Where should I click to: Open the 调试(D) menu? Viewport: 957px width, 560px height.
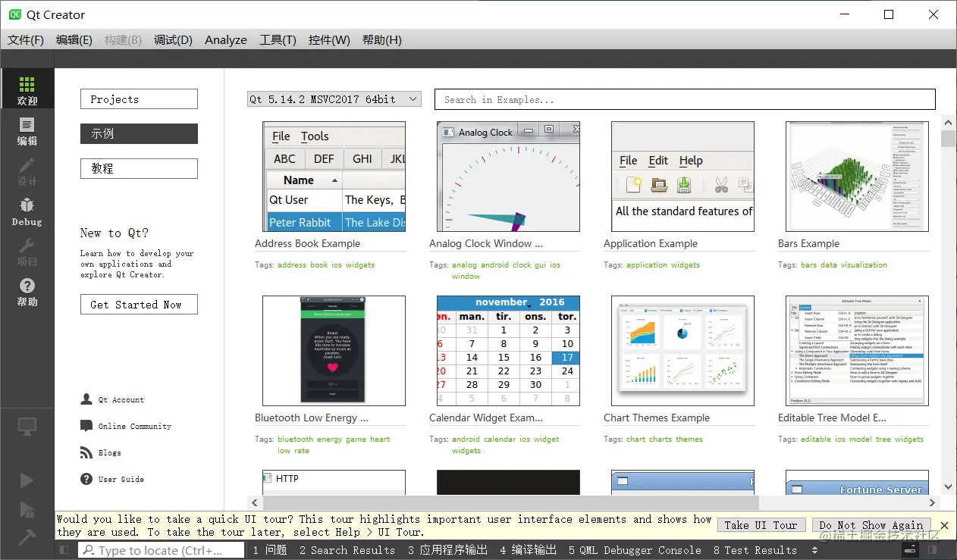point(174,40)
